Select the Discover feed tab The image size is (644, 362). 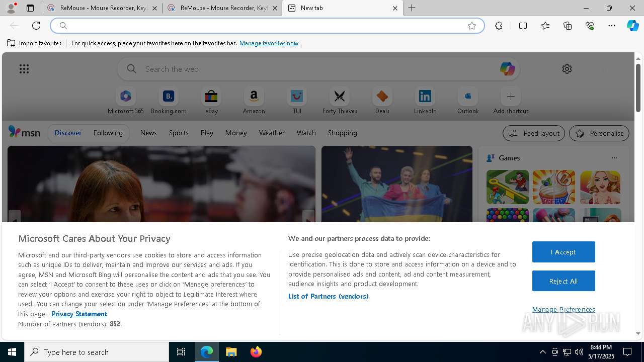tap(68, 133)
